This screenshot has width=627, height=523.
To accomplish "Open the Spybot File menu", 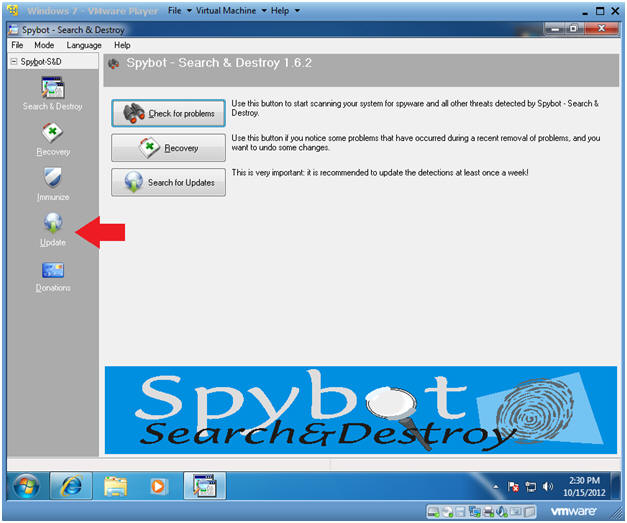I will click(17, 45).
